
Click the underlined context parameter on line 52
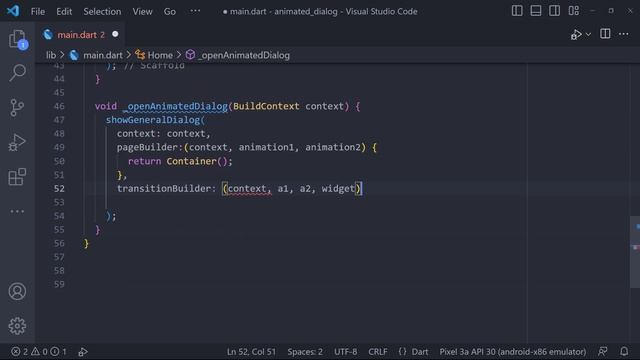tap(247, 189)
